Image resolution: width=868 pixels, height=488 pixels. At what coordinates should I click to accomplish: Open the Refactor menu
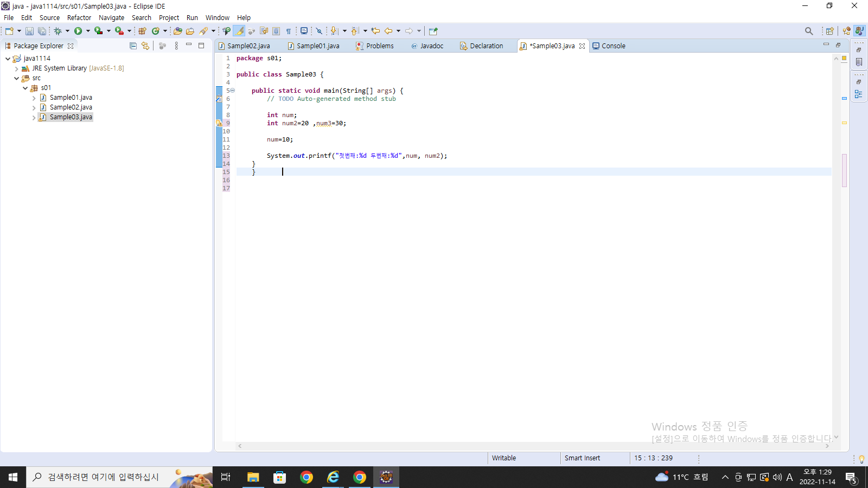click(79, 17)
